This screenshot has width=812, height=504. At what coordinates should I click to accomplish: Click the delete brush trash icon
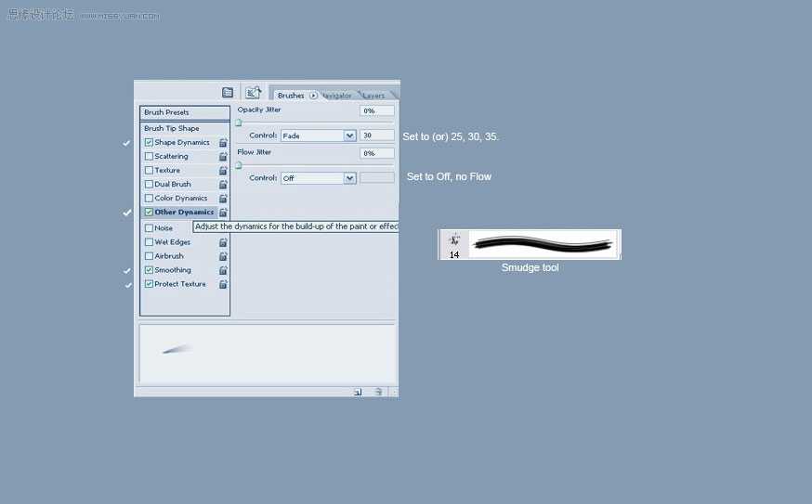coord(378,392)
